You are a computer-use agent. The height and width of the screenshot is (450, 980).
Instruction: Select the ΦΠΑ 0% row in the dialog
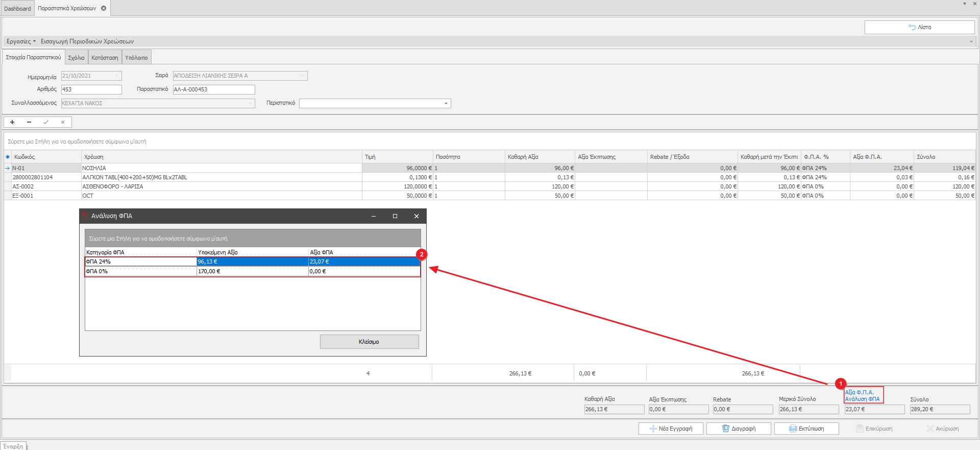pyautogui.click(x=140, y=271)
